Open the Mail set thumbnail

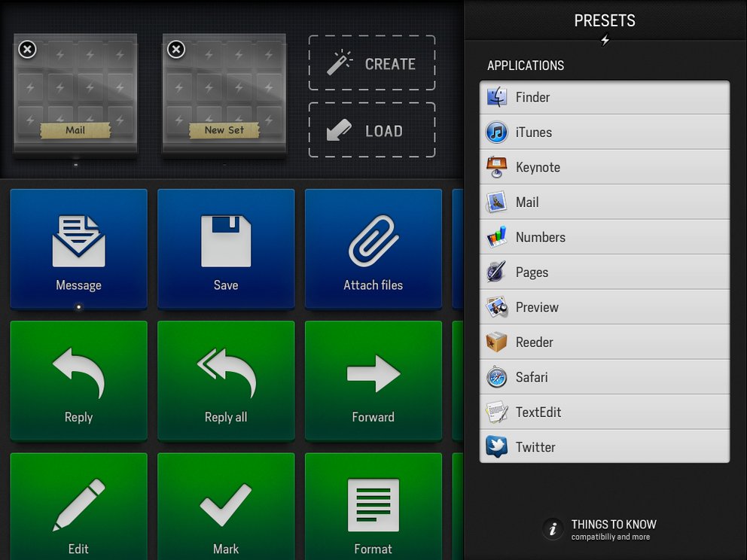coord(75,94)
